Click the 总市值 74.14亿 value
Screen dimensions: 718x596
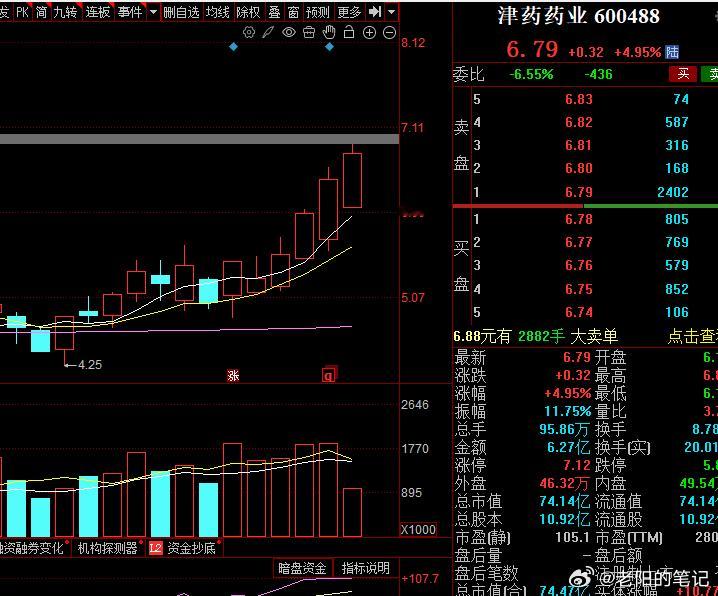point(566,501)
